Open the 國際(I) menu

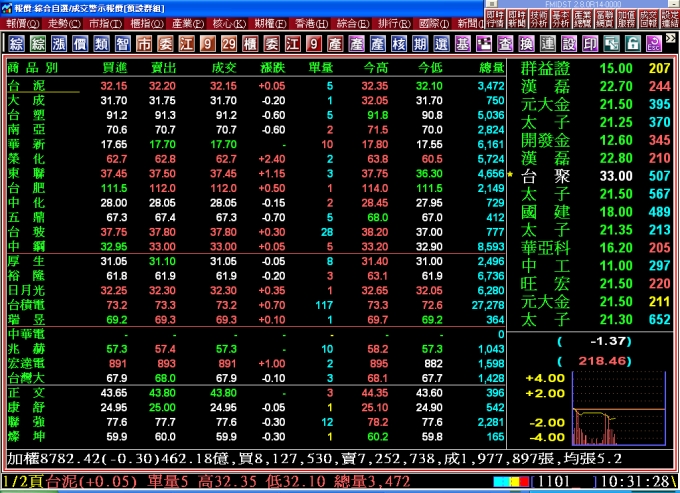coord(435,23)
